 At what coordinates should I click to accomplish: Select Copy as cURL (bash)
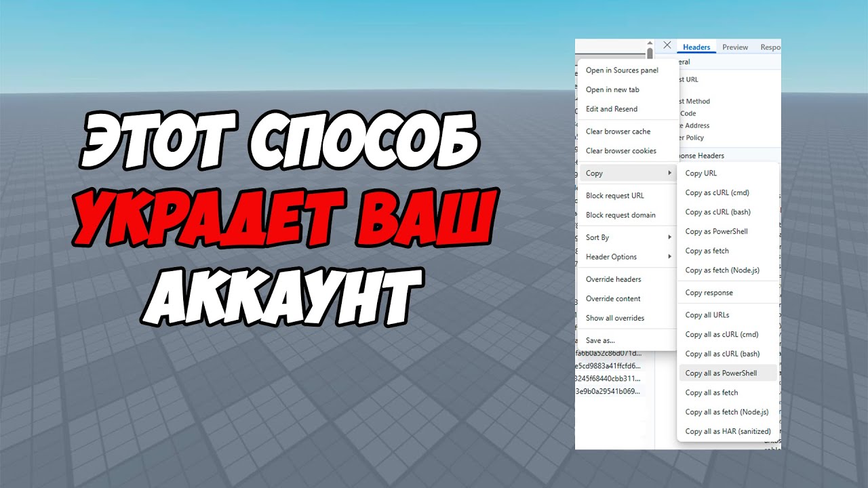tap(717, 212)
